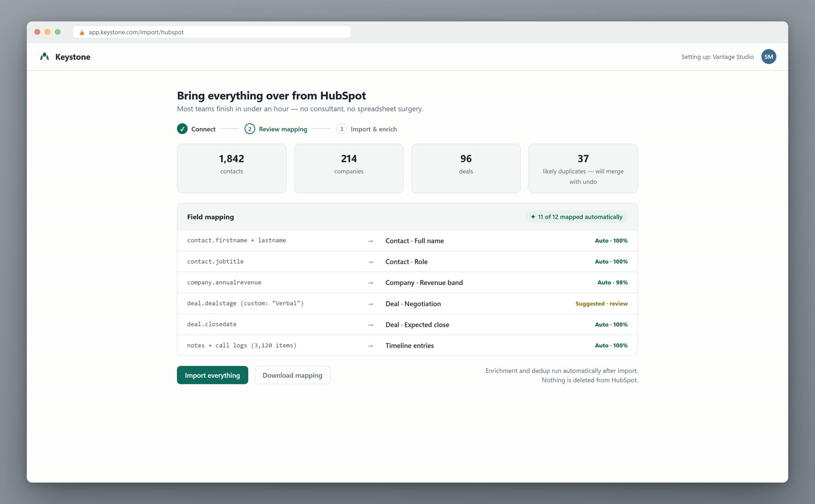Select deal.closedate source field
The height and width of the screenshot is (504, 815).
coord(212,324)
